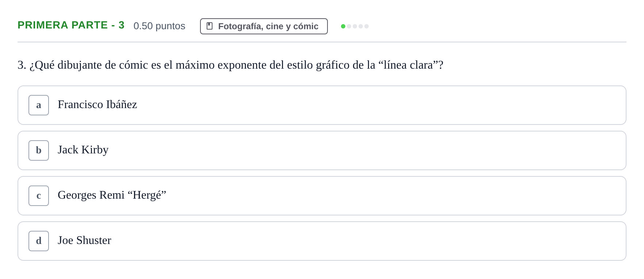Select the letter 'c' option box
The width and height of the screenshot is (644, 279).
(39, 196)
